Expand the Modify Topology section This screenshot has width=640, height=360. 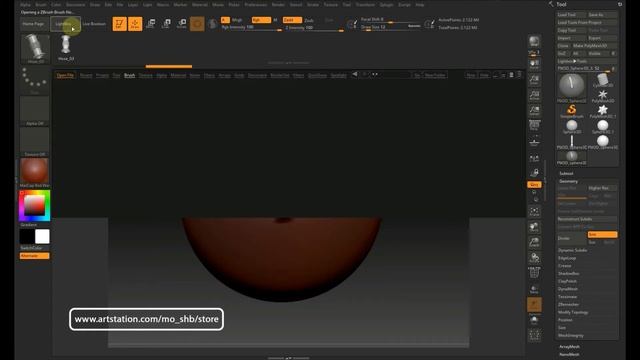coord(573,312)
